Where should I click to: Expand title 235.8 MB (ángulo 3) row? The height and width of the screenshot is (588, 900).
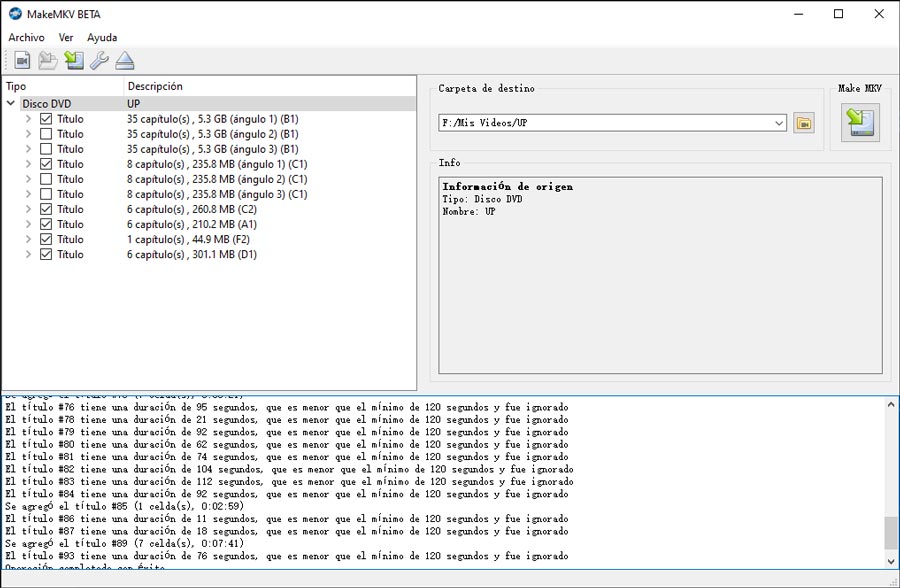(x=28, y=194)
